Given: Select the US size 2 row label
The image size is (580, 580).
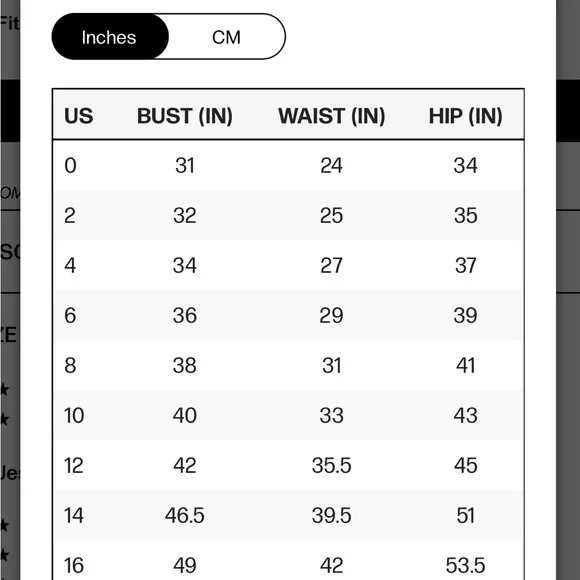Looking at the screenshot, I should [70, 215].
